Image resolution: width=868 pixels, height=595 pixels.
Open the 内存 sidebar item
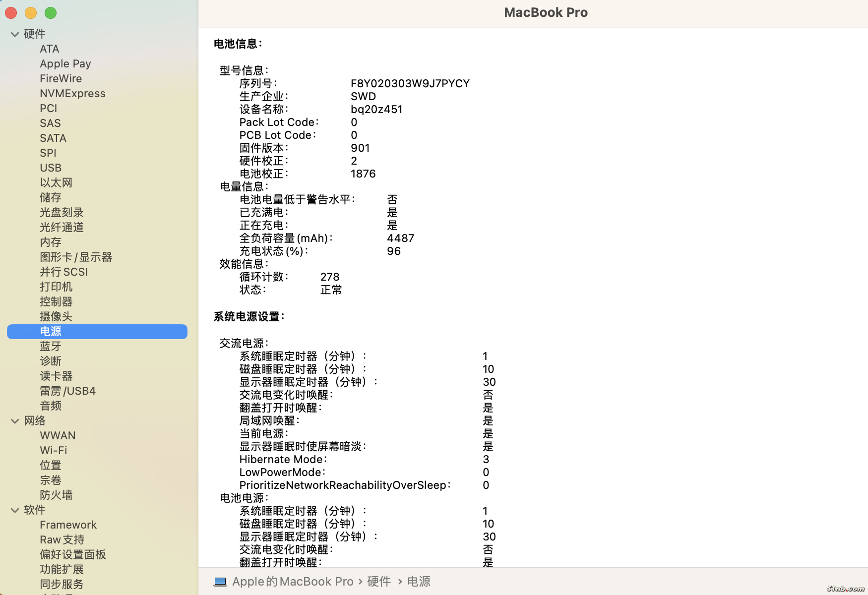point(51,242)
